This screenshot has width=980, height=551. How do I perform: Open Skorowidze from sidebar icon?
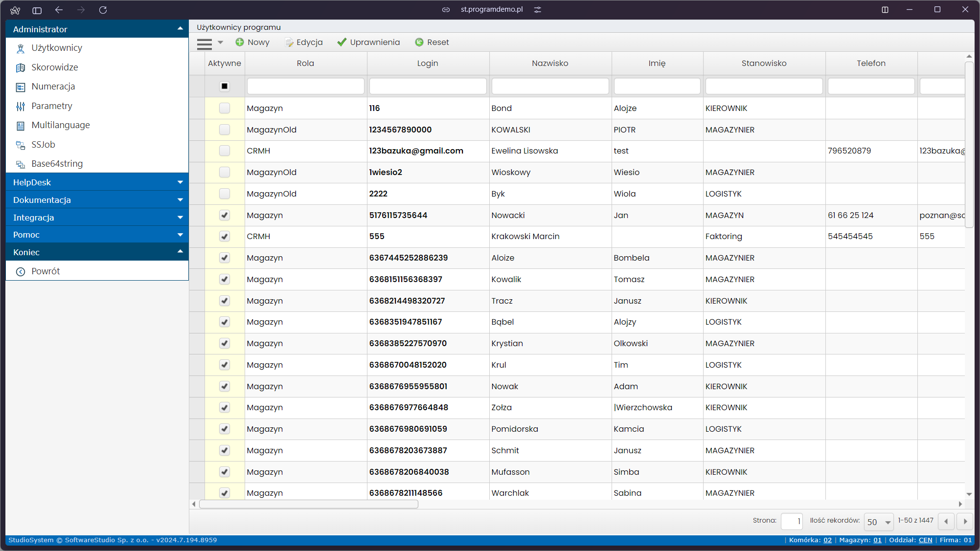[21, 67]
